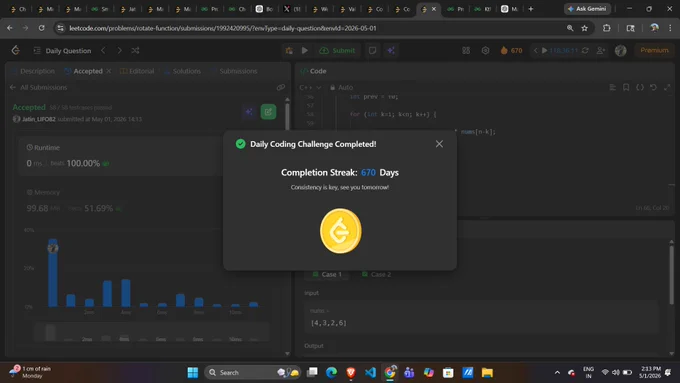Bookmark this page with the star icon
Screen dimensions: 680x383
point(584,28)
